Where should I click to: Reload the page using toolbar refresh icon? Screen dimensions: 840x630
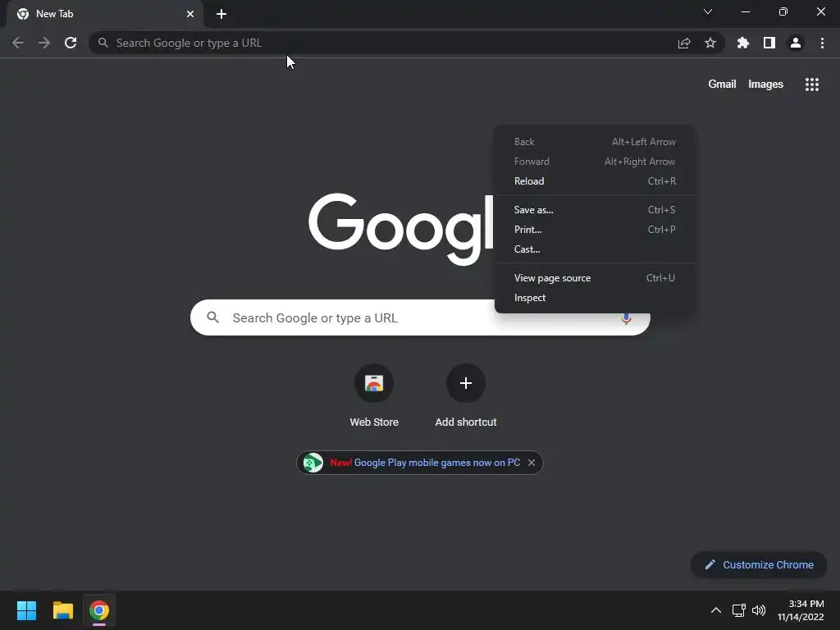click(x=71, y=43)
